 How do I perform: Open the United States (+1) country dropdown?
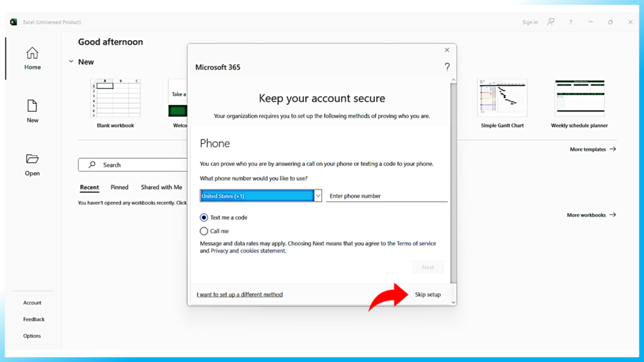pyautogui.click(x=261, y=196)
